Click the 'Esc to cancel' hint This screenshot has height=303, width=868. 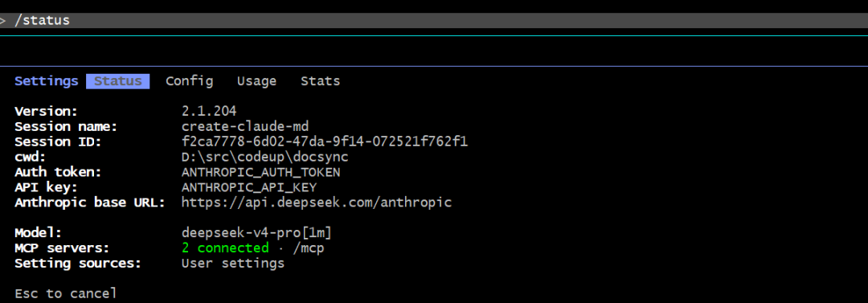coord(66,293)
